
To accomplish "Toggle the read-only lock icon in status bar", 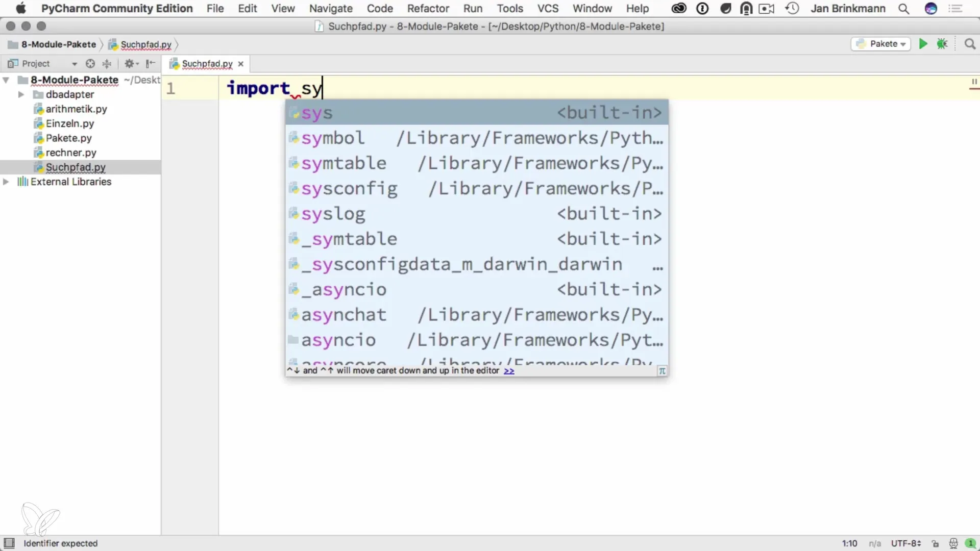I will pos(935,544).
